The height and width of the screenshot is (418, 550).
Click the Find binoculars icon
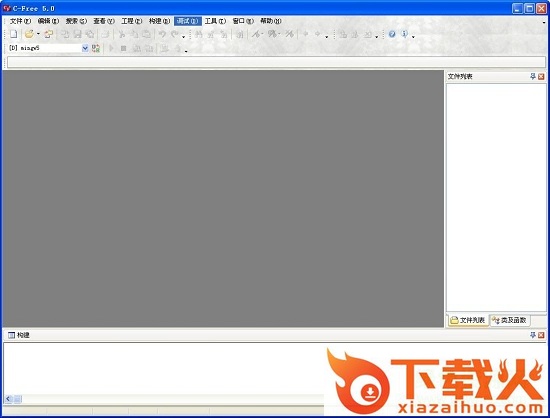click(x=199, y=34)
